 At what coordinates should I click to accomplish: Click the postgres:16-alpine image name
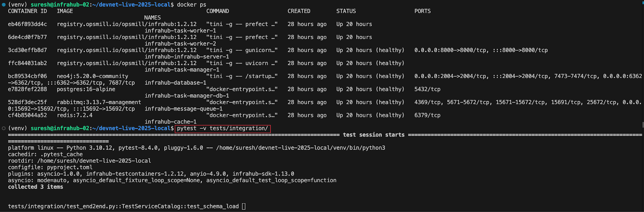[x=86, y=89]
